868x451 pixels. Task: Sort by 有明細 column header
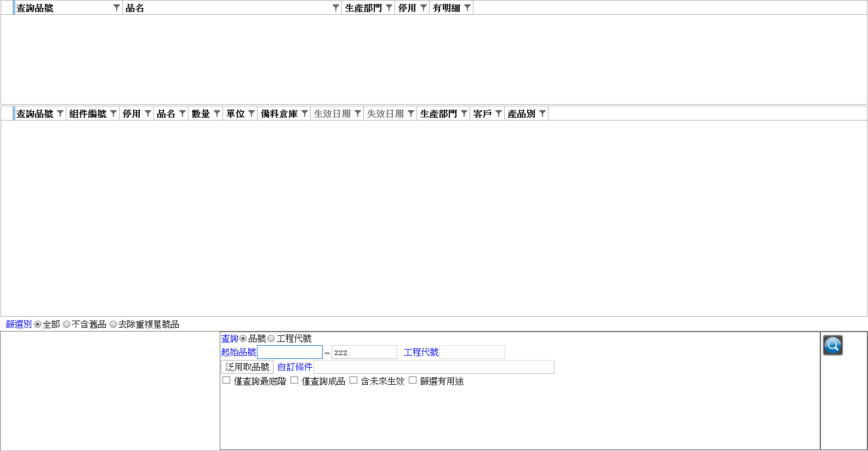(447, 8)
